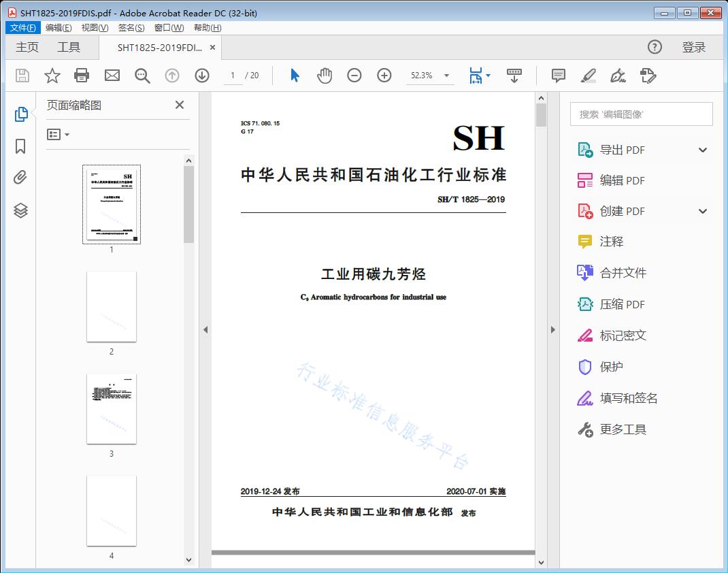
Task: Toggle the page thumbnails panel icon
Action: (x=20, y=114)
